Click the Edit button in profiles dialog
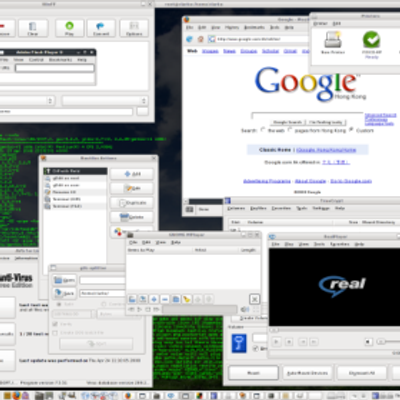The width and height of the screenshot is (400, 400). 132,188
